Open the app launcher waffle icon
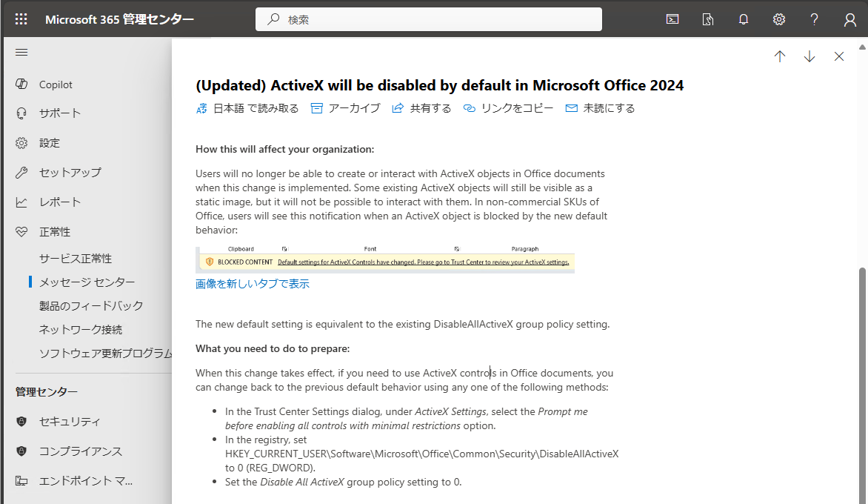The image size is (868, 504). pos(21,19)
